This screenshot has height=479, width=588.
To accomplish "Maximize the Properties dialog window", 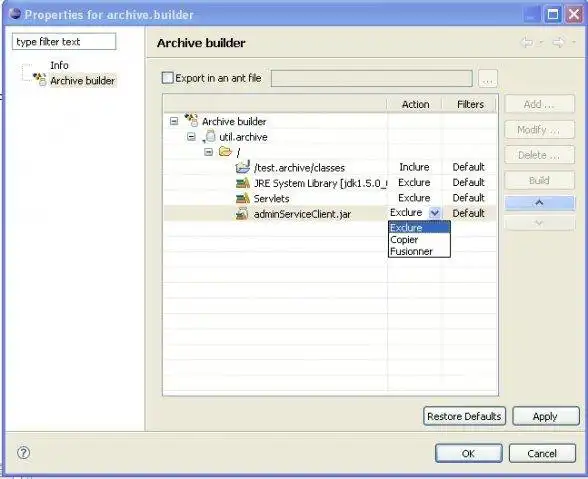I will click(553, 14).
